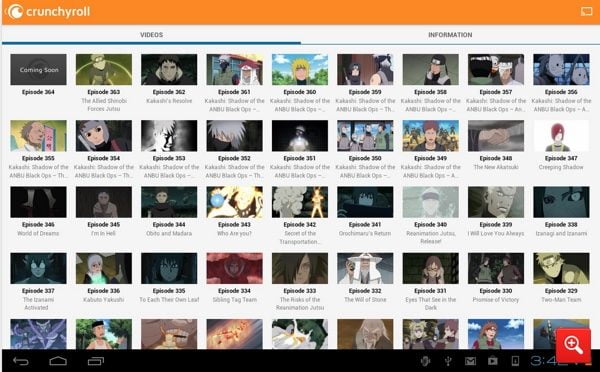Viewport: 600px width, 372px height.
Task: Click 'The New Akatsuki' title
Action: tap(496, 167)
